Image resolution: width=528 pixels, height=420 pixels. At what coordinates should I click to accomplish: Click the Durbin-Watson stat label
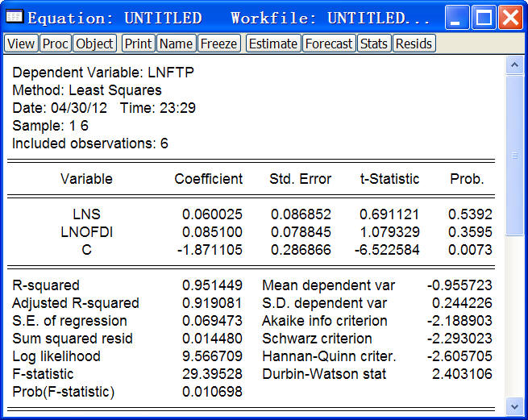324,374
